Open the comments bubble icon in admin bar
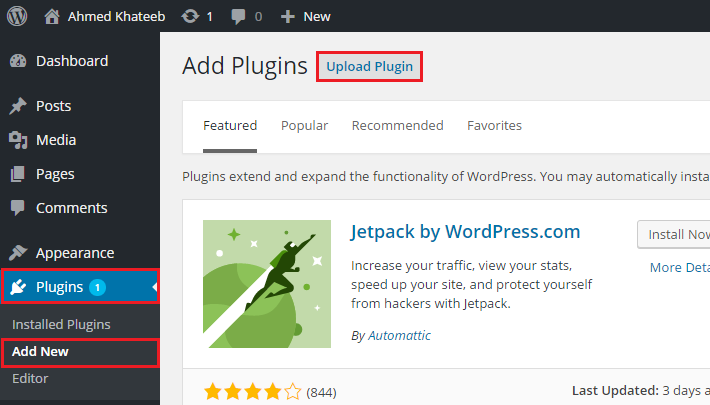Image resolution: width=710 pixels, height=405 pixels. pos(238,17)
